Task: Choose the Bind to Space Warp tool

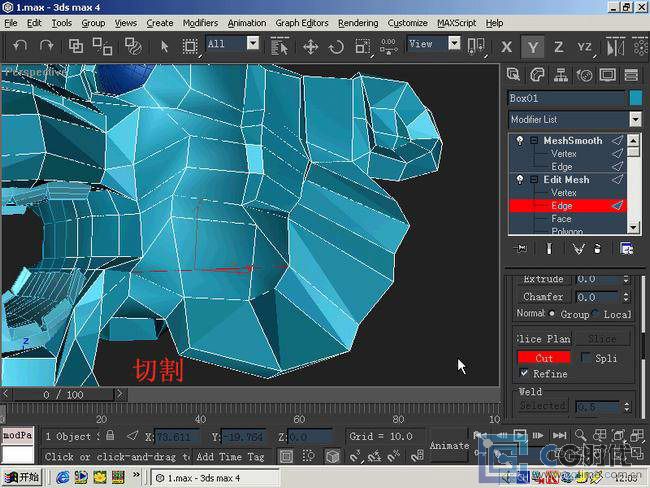Action: tap(133, 46)
